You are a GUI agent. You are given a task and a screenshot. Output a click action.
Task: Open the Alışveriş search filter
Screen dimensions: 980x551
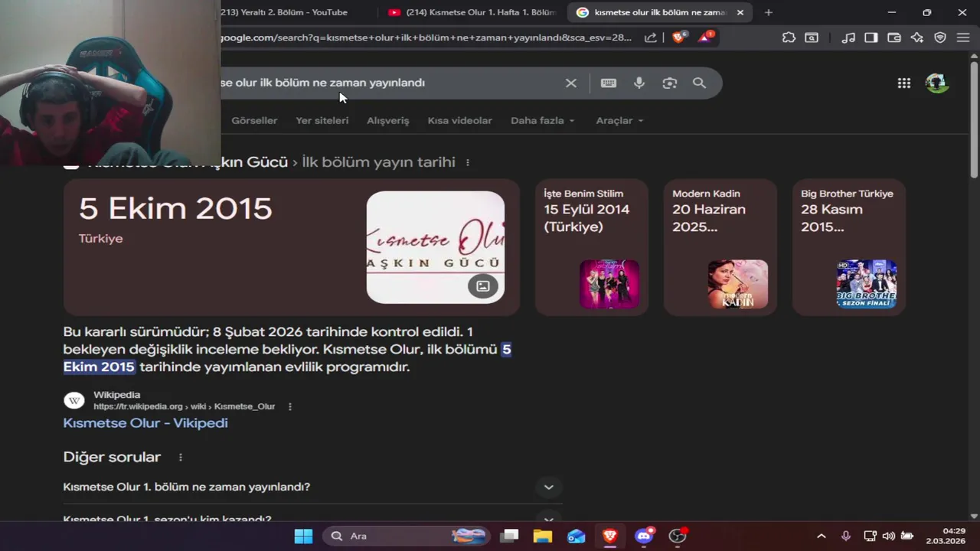(388, 121)
